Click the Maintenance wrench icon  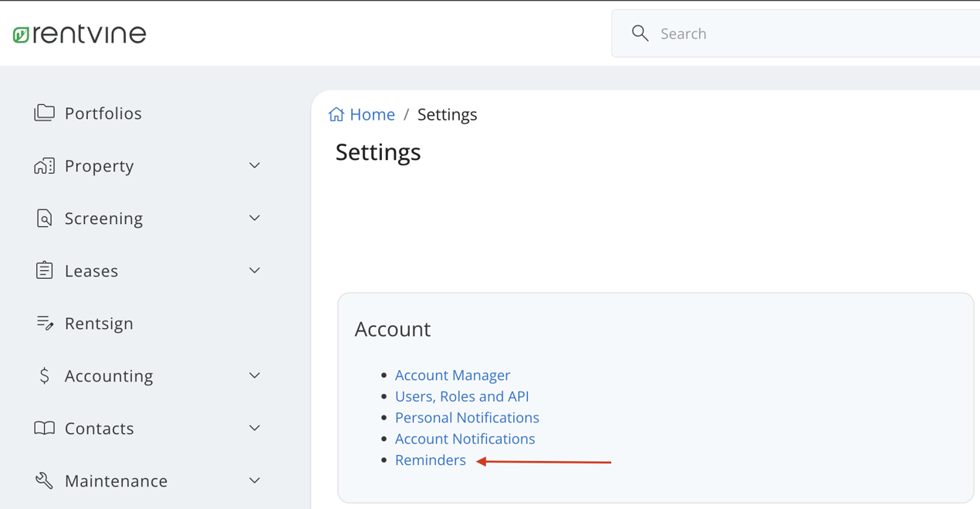tap(45, 480)
